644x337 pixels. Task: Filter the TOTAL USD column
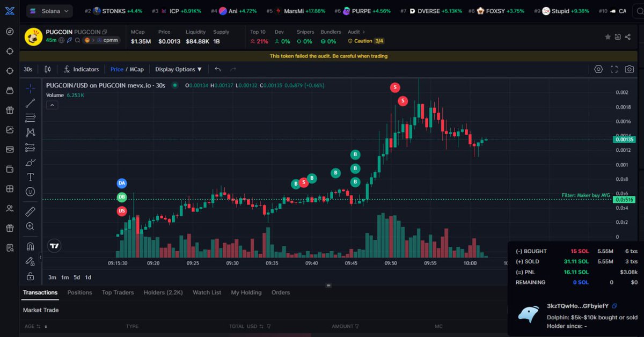pyautogui.click(x=269, y=326)
